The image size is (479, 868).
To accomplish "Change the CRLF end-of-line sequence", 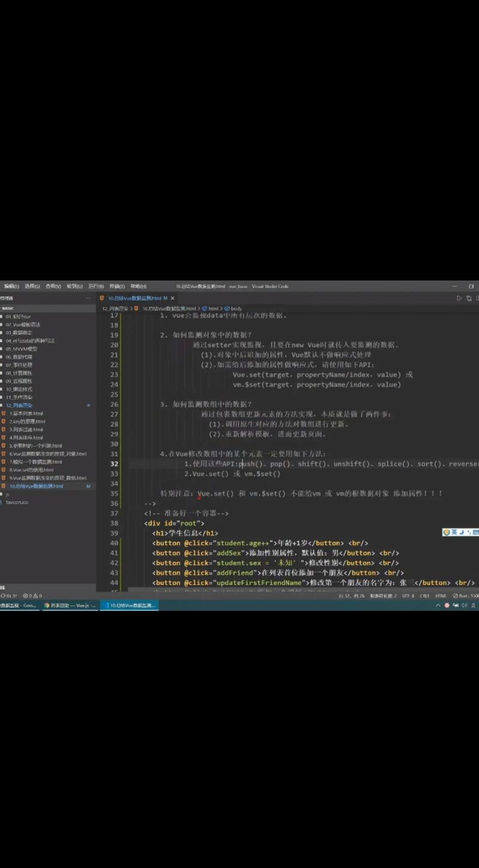I will coord(425,596).
